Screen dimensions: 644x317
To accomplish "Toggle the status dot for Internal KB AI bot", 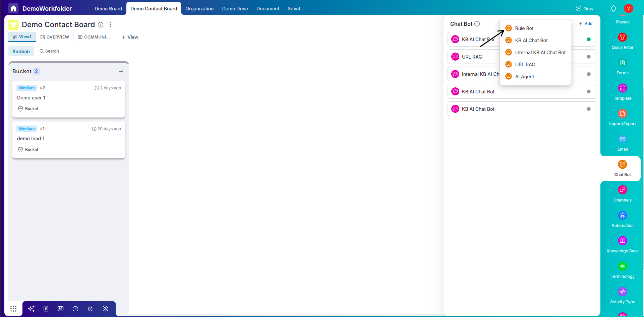I will [x=589, y=74].
